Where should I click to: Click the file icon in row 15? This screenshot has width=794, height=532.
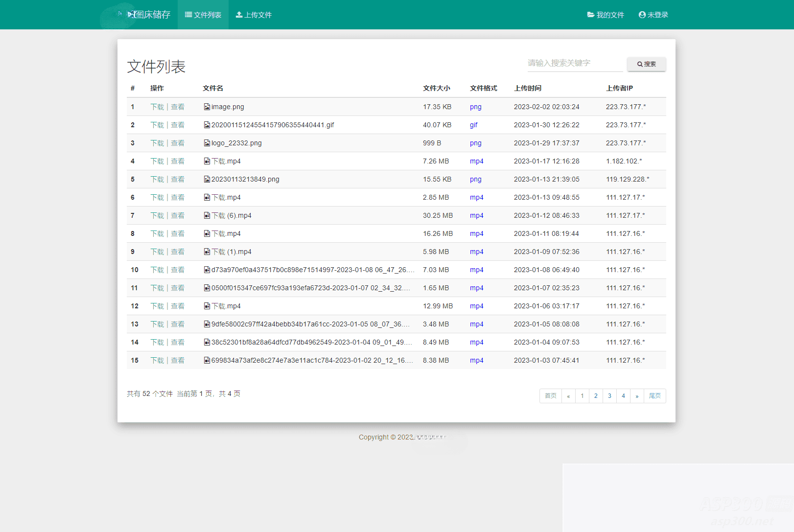coord(207,360)
